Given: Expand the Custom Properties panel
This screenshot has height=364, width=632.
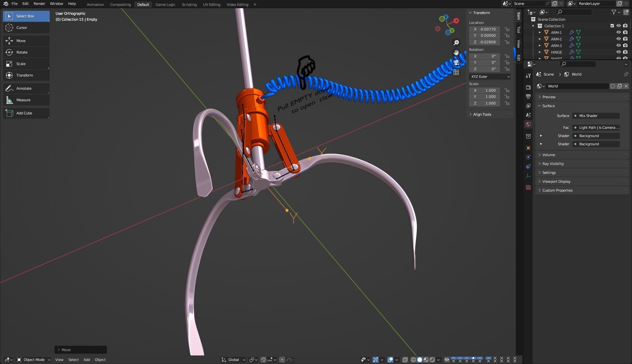Looking at the screenshot, I should [x=582, y=190].
